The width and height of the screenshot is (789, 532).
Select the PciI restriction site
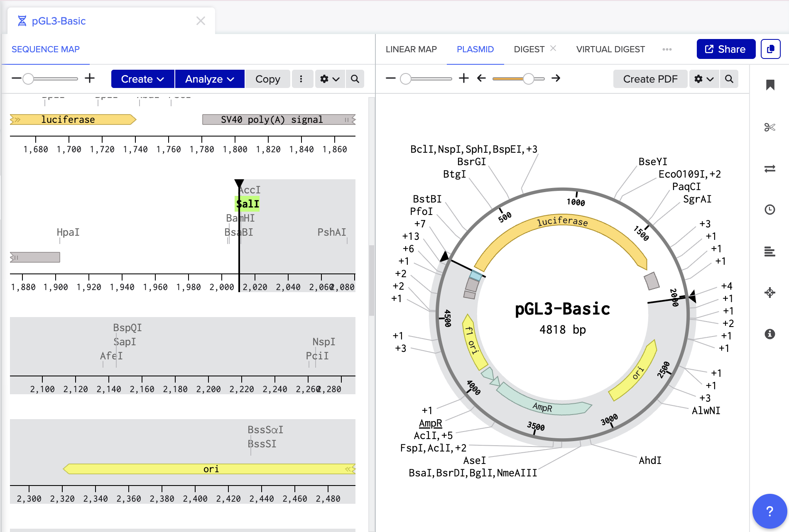pos(317,356)
